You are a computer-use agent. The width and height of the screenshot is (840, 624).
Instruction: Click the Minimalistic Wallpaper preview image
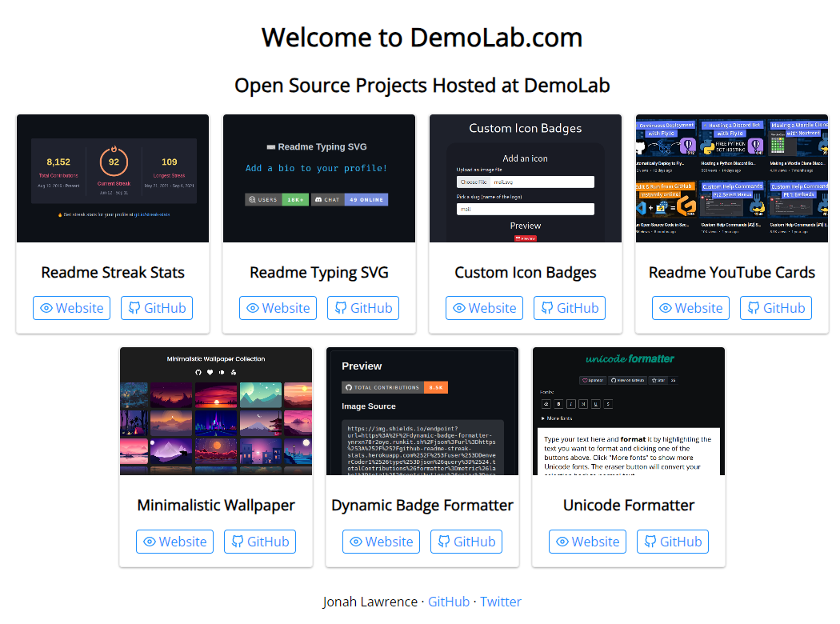click(216, 411)
